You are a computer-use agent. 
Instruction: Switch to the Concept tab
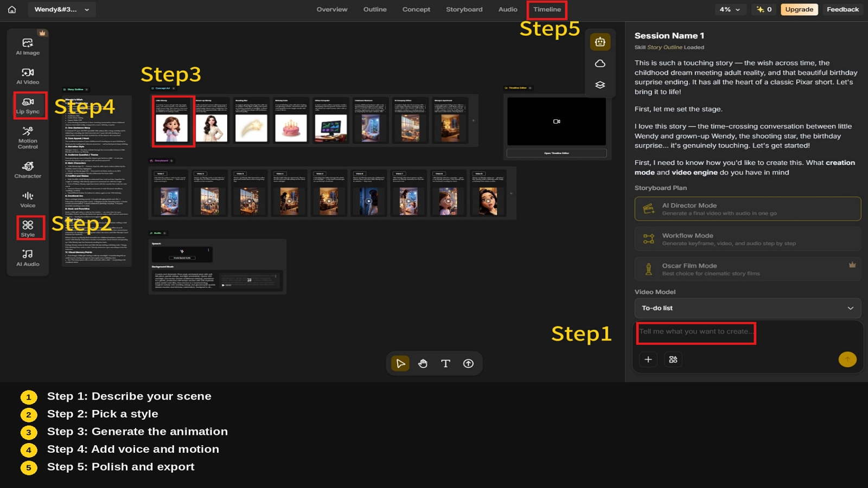pyautogui.click(x=416, y=9)
